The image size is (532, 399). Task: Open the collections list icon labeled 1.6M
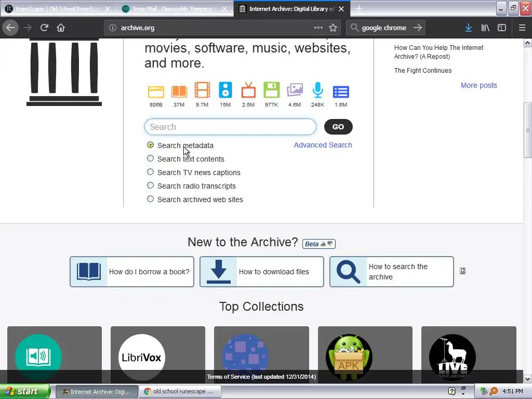point(341,92)
